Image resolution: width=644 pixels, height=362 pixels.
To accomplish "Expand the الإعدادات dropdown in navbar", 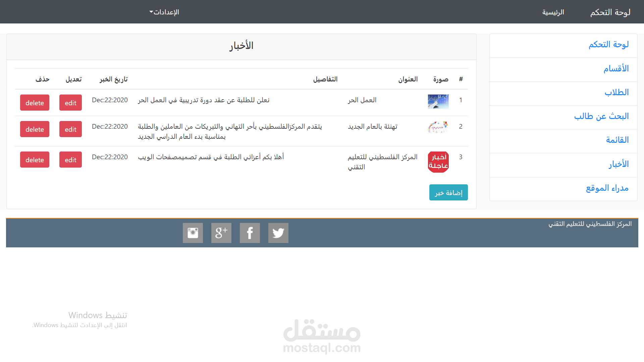I will (x=164, y=12).
